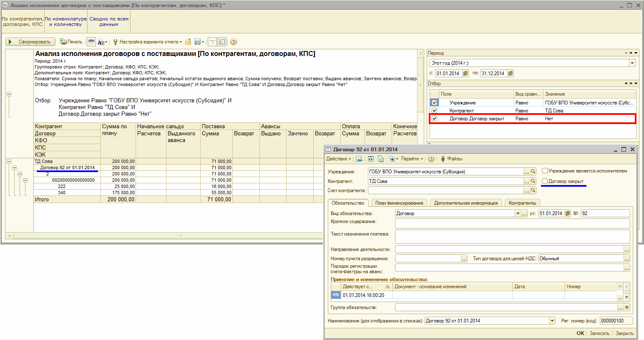Click help icon in contract window
Screen dimensions: 644x340
(x=431, y=159)
